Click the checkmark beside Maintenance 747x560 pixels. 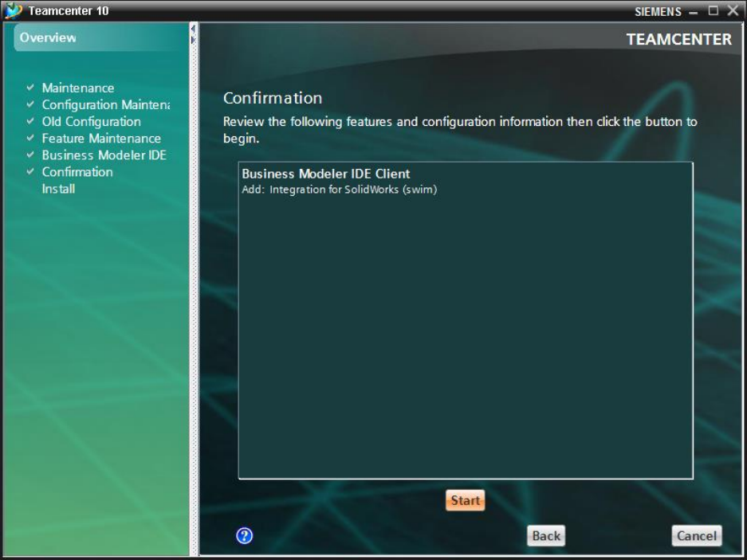[30, 88]
